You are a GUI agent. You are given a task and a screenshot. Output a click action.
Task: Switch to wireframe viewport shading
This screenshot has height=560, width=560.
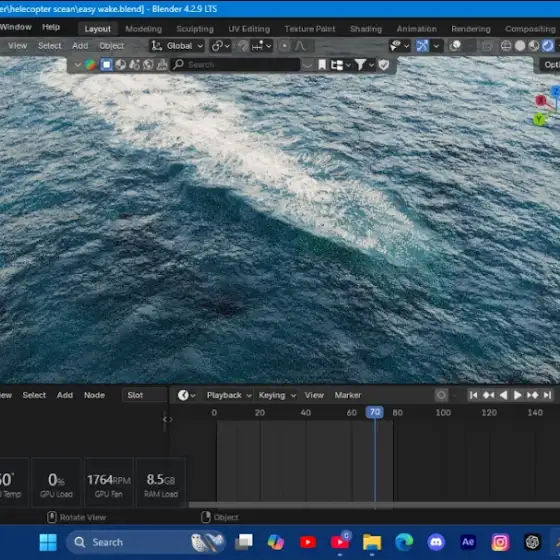point(506,46)
